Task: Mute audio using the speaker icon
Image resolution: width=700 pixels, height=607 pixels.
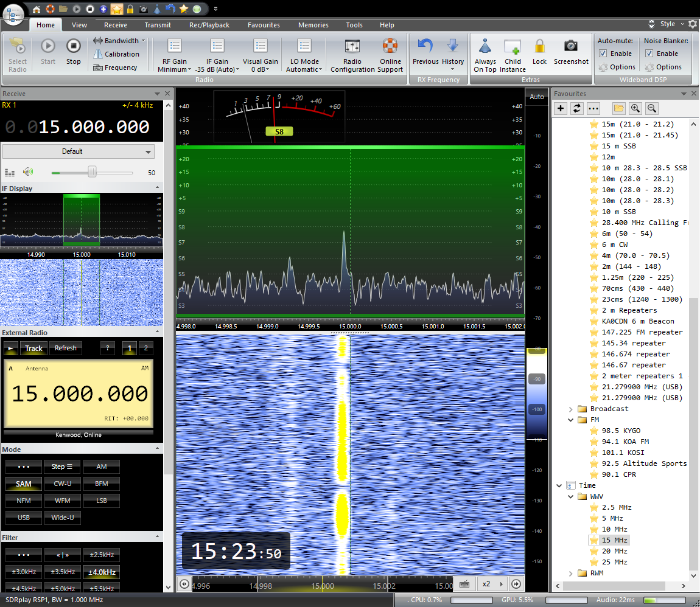Action: 28,173
